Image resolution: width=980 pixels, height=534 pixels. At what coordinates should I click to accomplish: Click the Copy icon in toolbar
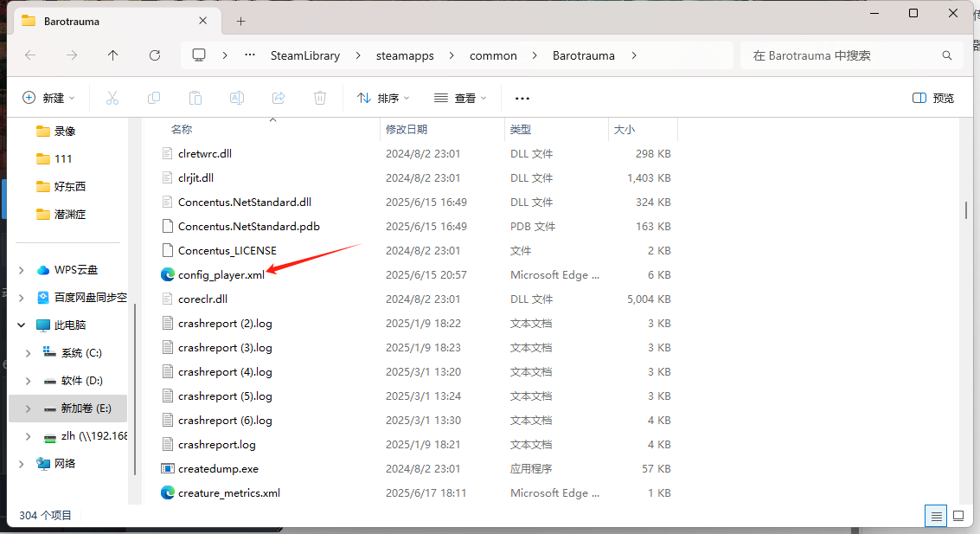[154, 98]
